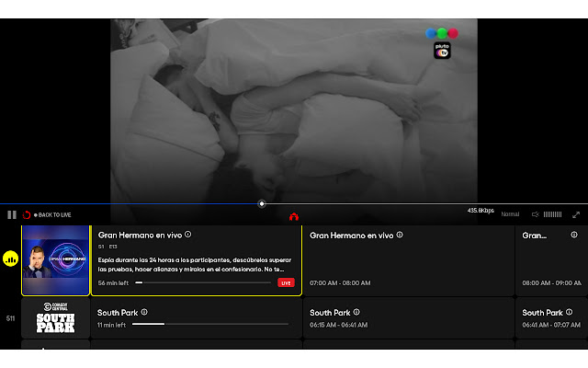The width and height of the screenshot is (588, 368).
Task: Open the Normal playback speed option
Action: click(510, 214)
